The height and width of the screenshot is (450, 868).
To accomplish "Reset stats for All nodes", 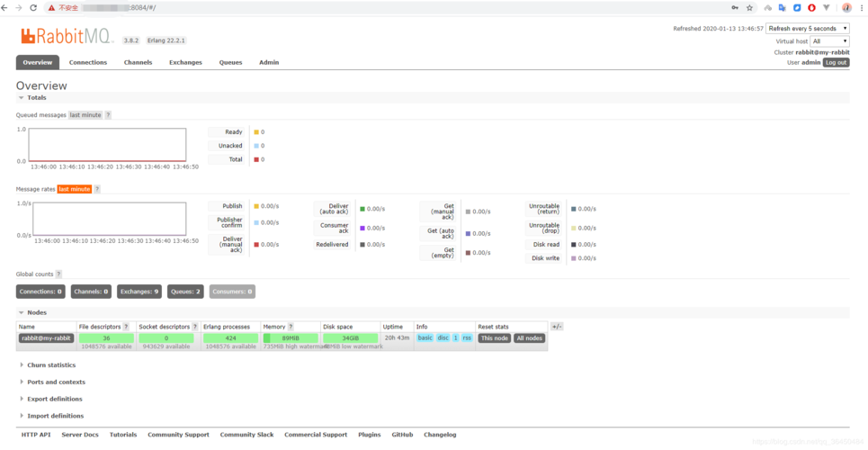I will pyautogui.click(x=529, y=338).
